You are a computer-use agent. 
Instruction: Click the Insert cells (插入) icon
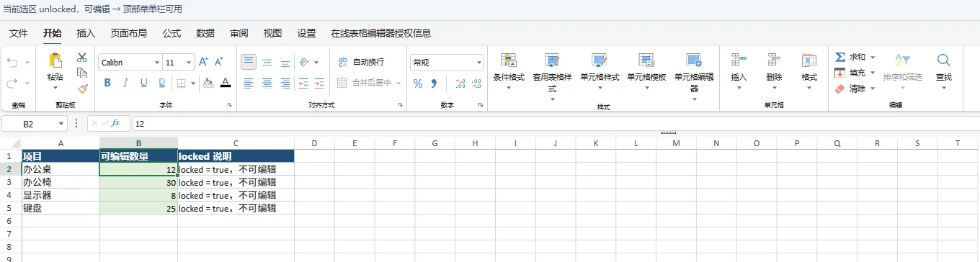pyautogui.click(x=739, y=60)
